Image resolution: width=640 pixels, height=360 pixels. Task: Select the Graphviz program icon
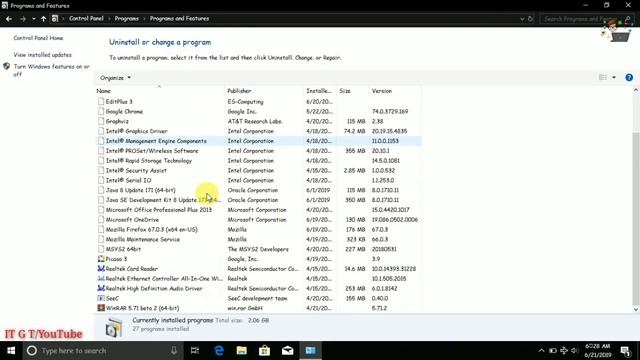101,121
